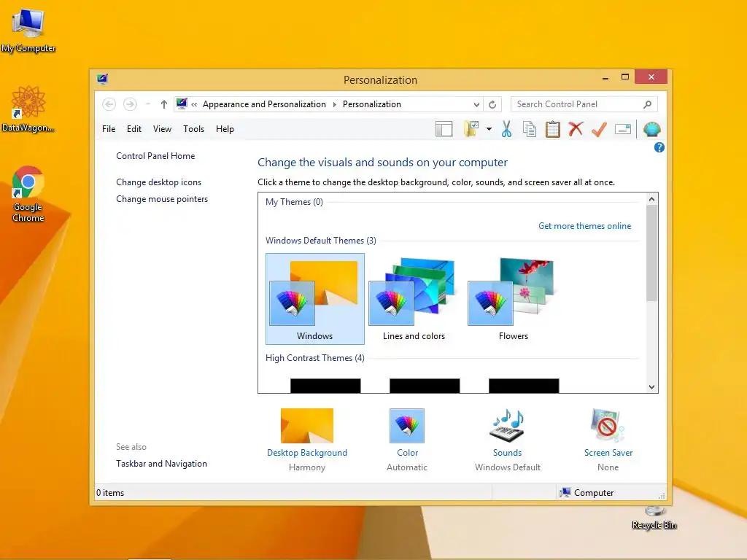747x560 pixels.
Task: Refresh the address bar location
Action: coord(492,104)
